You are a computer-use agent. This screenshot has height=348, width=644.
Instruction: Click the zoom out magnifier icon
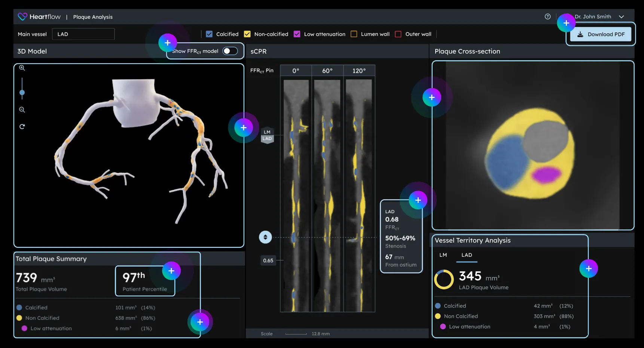coord(22,110)
